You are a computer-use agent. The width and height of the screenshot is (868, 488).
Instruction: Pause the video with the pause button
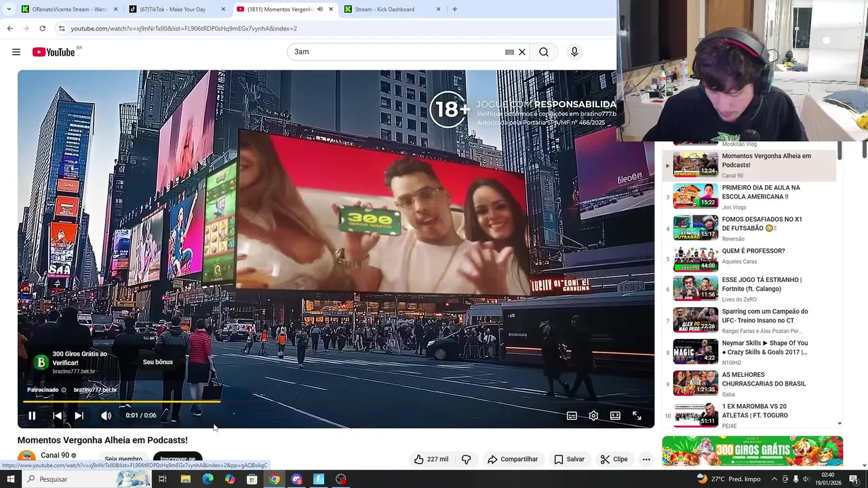[32, 415]
